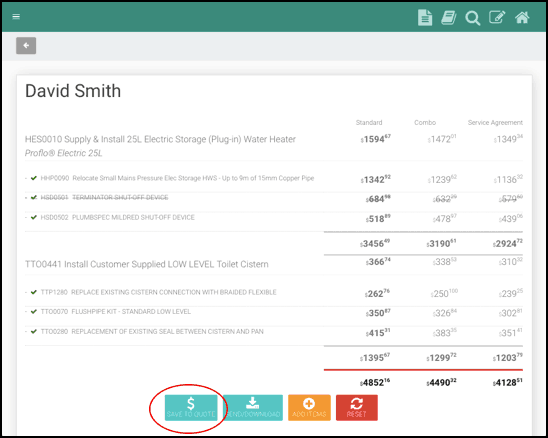
Task: Select Combo price $1239 for HHP0090
Action: [442, 179]
